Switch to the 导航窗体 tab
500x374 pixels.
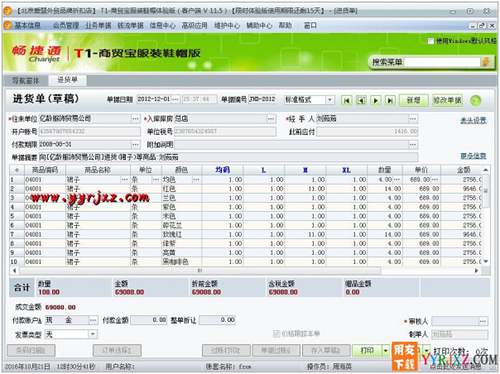click(x=26, y=80)
